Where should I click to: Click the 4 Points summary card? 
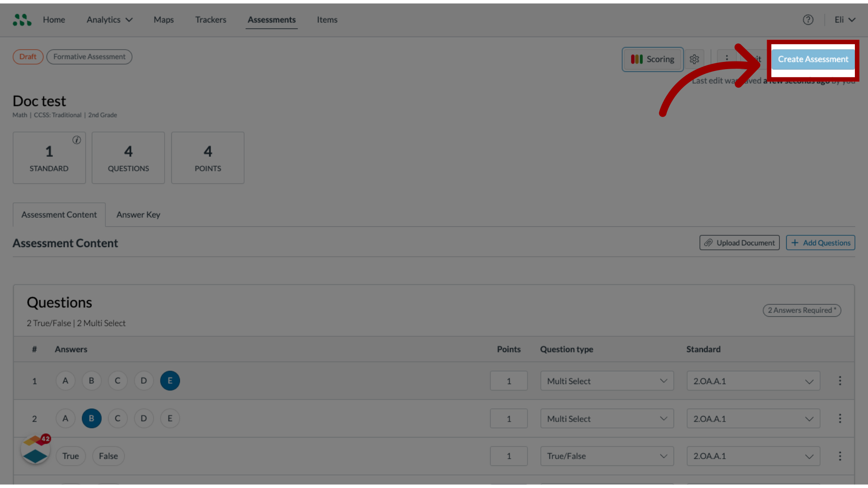click(x=208, y=158)
